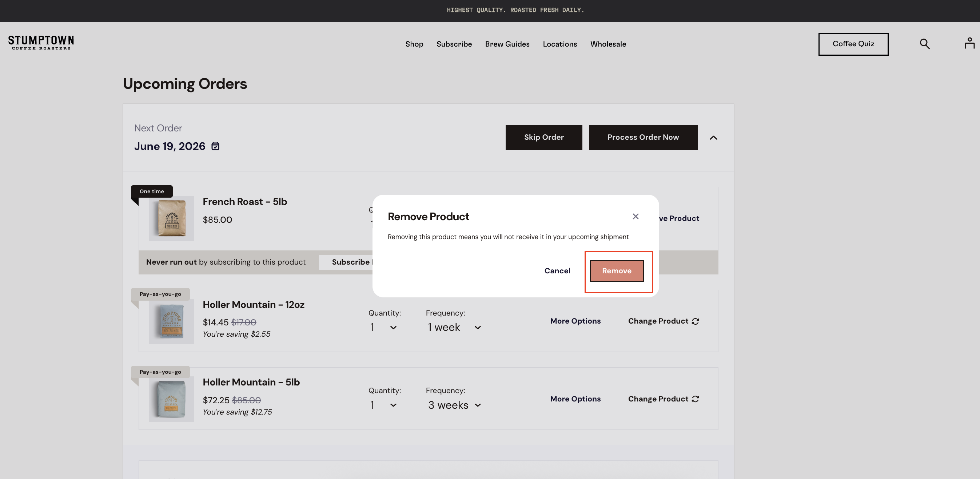This screenshot has height=479, width=980.
Task: Open the Locations page
Action: 559,44
